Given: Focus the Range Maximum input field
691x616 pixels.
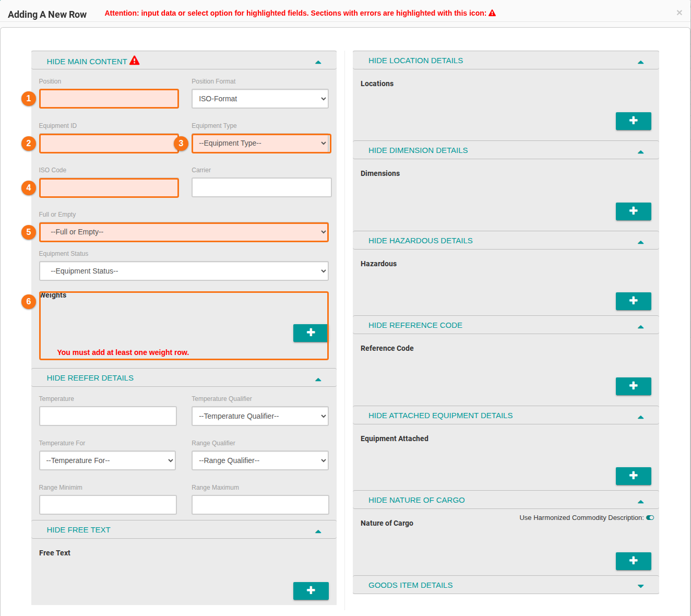Looking at the screenshot, I should (260, 505).
